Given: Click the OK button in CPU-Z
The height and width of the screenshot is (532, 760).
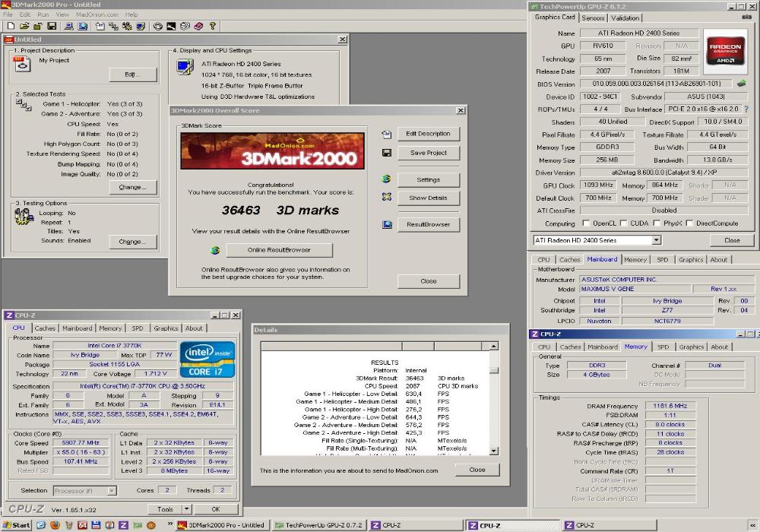Looking at the screenshot, I should click(216, 509).
